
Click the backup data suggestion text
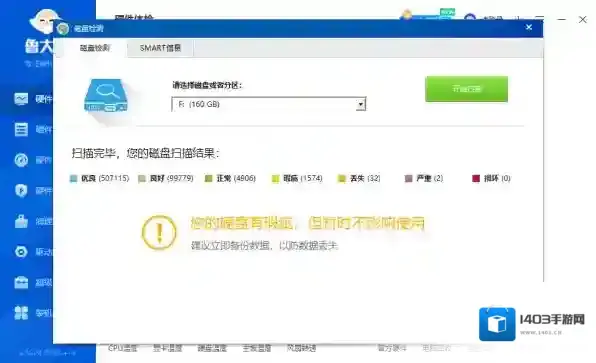264,246
